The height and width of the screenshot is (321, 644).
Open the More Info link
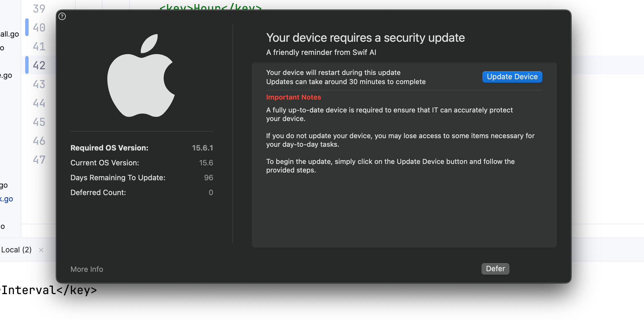click(x=87, y=269)
